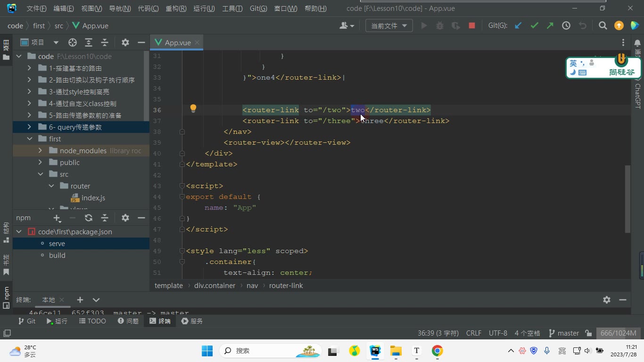Select opened file target icon in project panel
The image size is (644, 362).
73,42
